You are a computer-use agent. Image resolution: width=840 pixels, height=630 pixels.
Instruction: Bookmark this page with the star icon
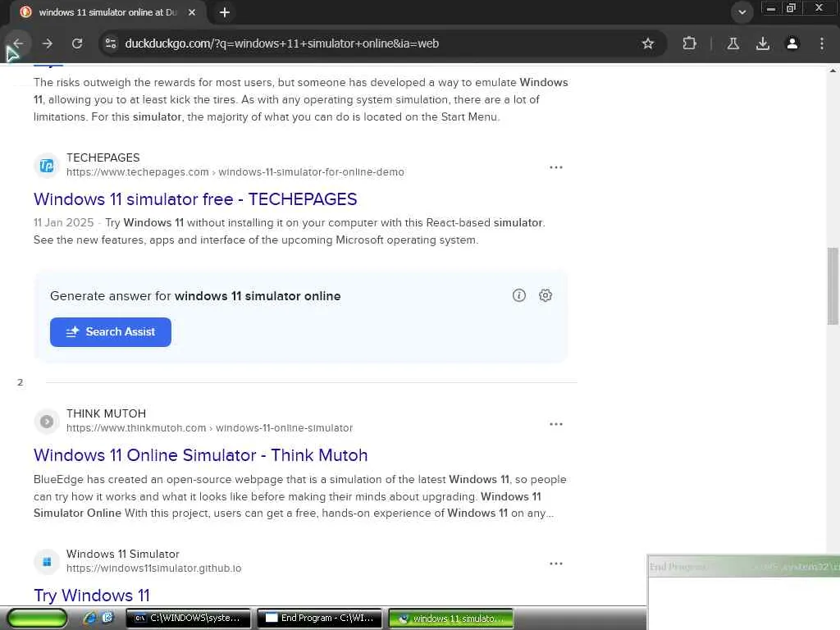[x=648, y=43]
